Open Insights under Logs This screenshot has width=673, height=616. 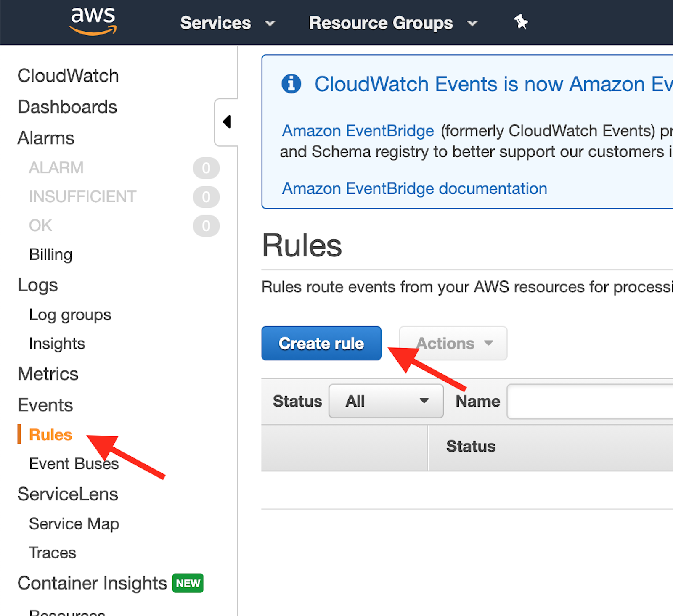pyautogui.click(x=57, y=343)
